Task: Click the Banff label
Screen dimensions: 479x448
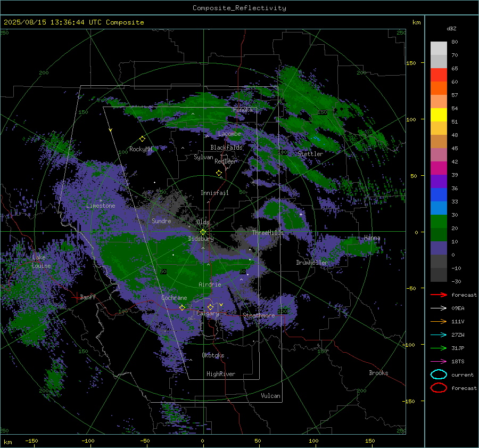Action: (x=88, y=297)
